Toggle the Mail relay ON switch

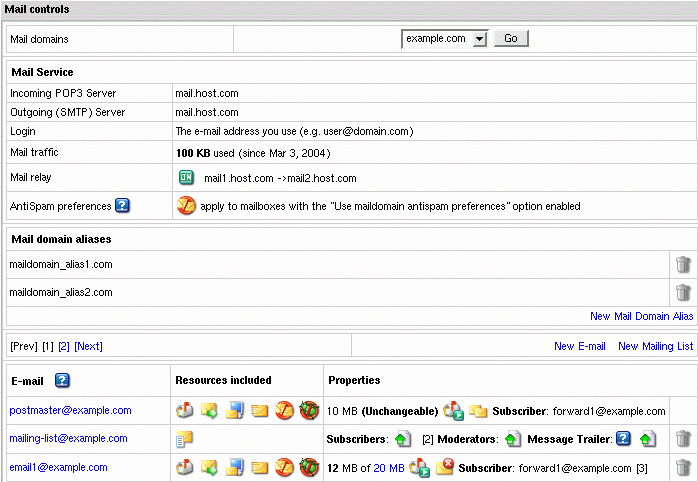186,179
